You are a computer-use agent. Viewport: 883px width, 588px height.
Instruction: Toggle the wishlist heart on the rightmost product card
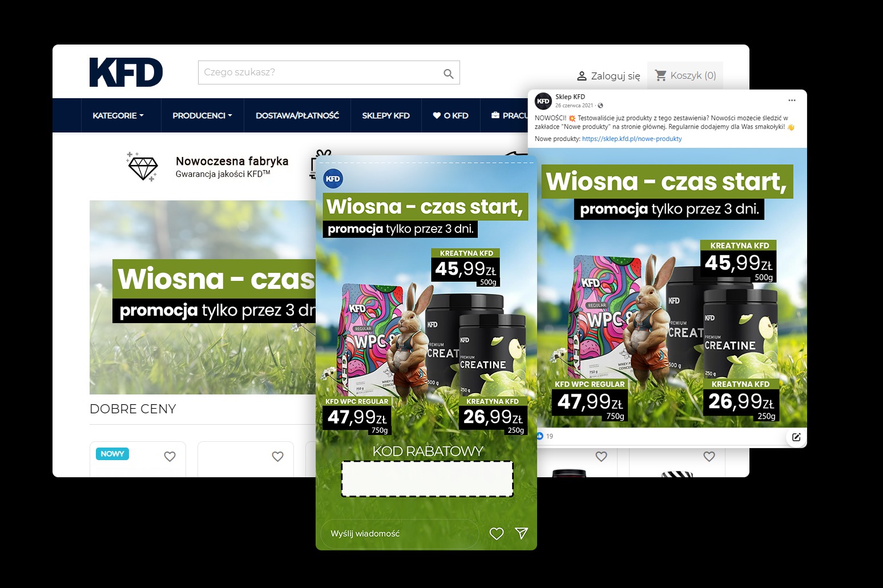709,456
